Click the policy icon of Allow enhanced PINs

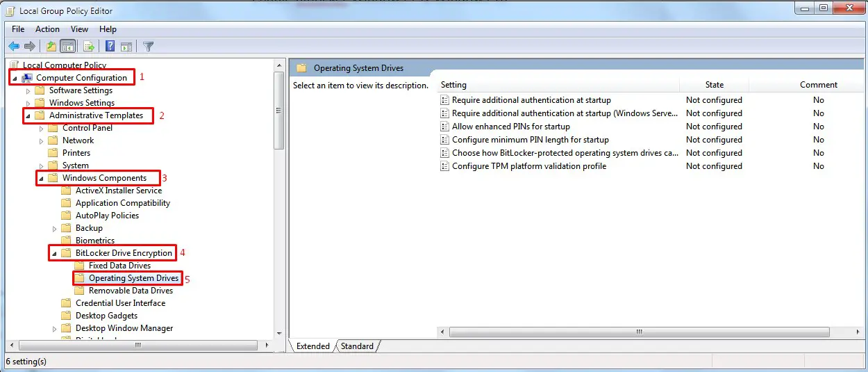click(x=445, y=127)
